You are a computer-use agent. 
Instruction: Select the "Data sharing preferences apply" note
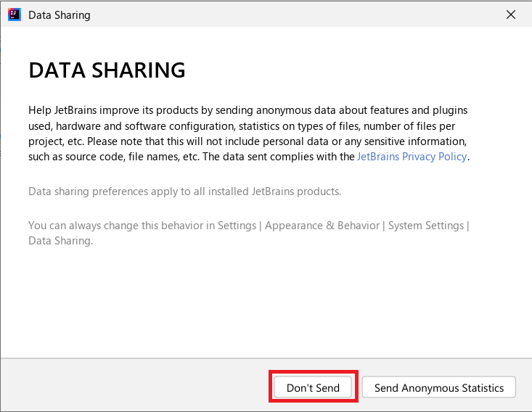point(184,191)
